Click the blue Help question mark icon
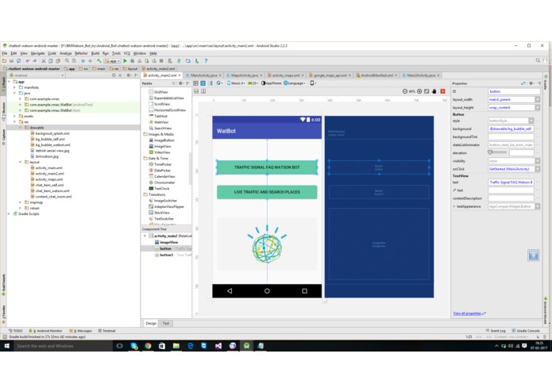Screen dimensions: 552x392 coord(206,61)
